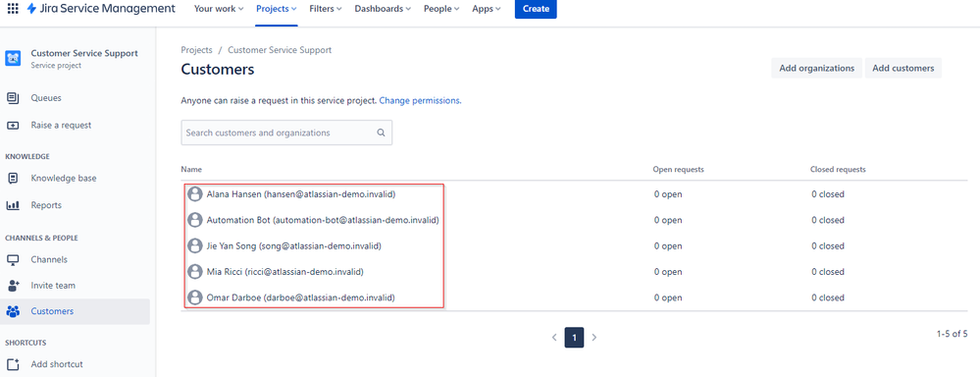Click Alana Hansen's avatar icon

195,194
